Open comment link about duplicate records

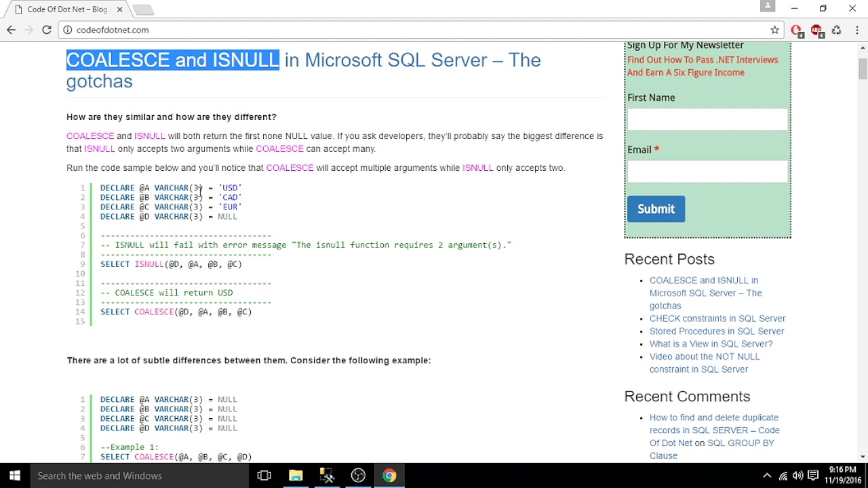coord(714,430)
